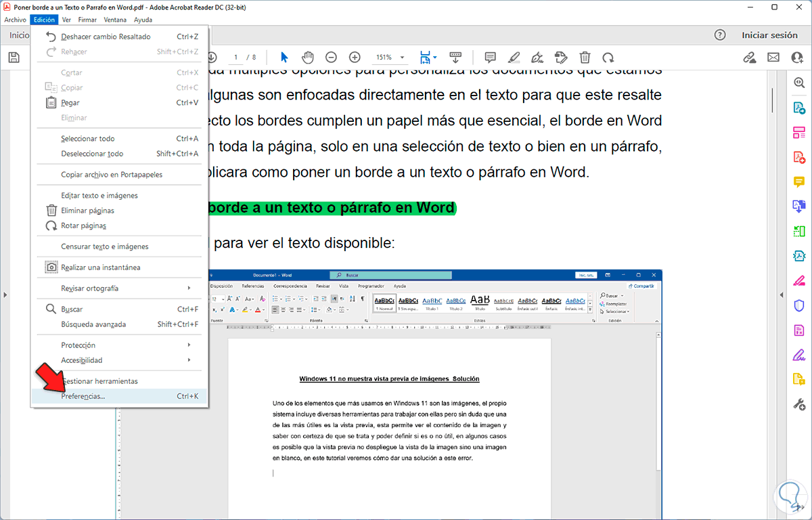Screen dimensions: 812x520
Task: Open the Ayuda menu
Action: click(x=143, y=20)
